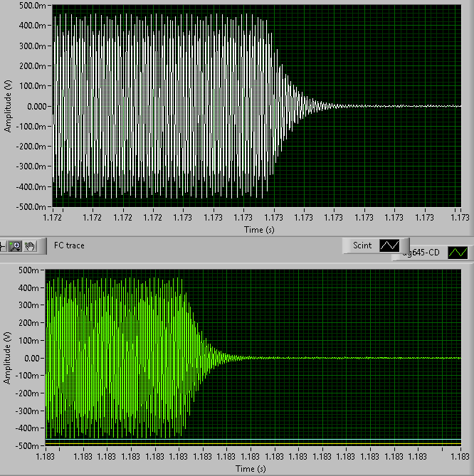The image size is (474, 476).
Task: Click the Time (s) label under FC trace graph
Action: tap(251, 469)
